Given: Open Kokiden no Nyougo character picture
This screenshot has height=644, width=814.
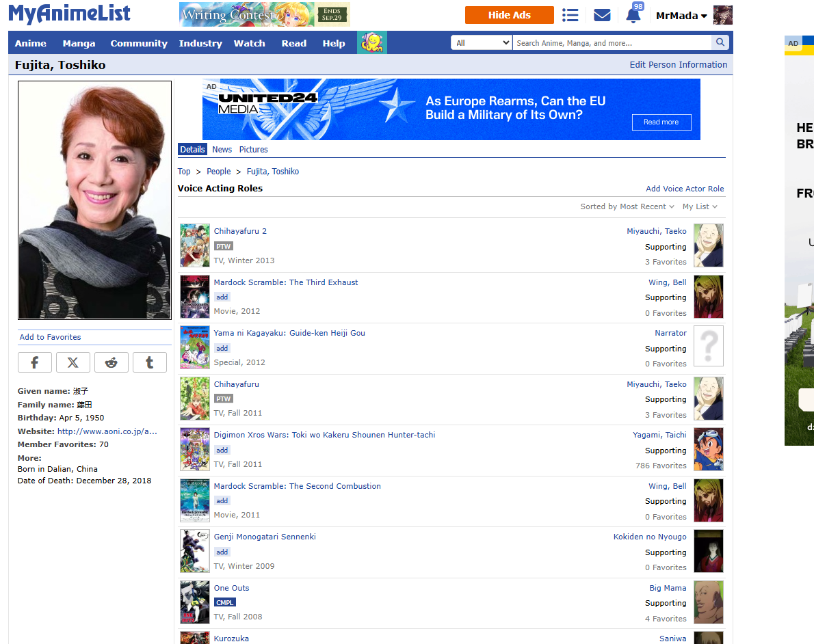Looking at the screenshot, I should [x=709, y=551].
